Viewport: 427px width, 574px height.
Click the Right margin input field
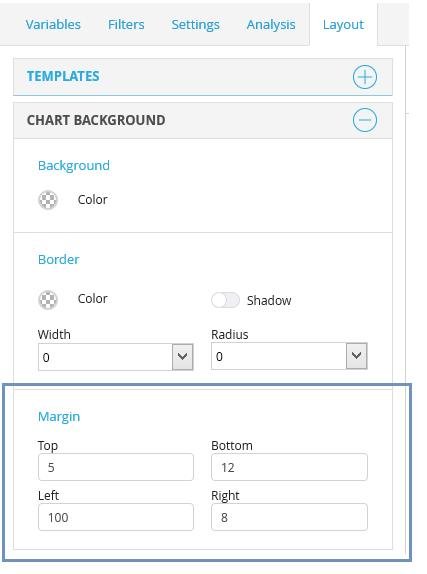click(289, 517)
